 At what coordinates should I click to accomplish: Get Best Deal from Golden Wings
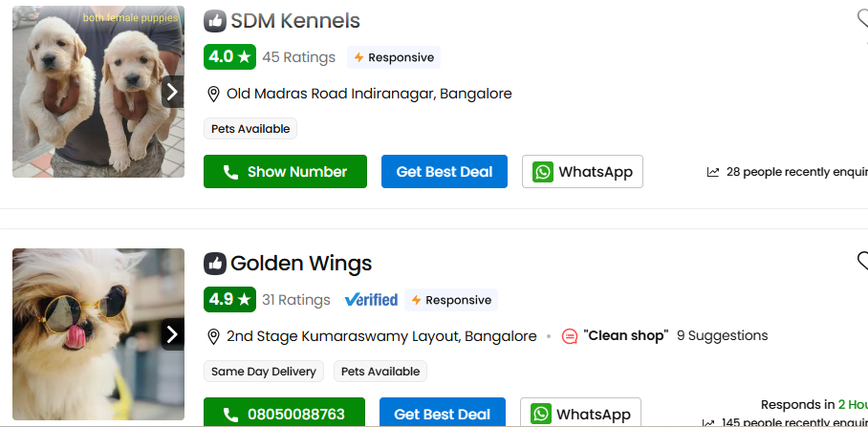(x=443, y=414)
